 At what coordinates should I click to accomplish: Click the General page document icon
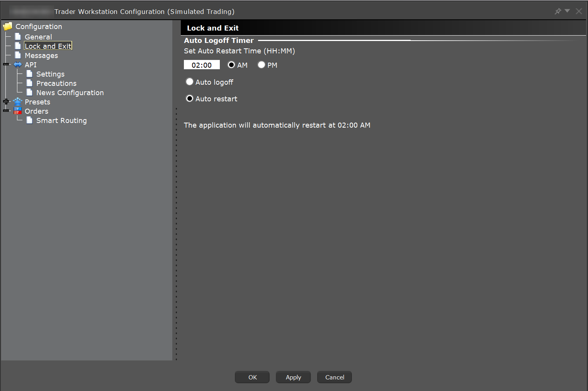pyautogui.click(x=18, y=36)
